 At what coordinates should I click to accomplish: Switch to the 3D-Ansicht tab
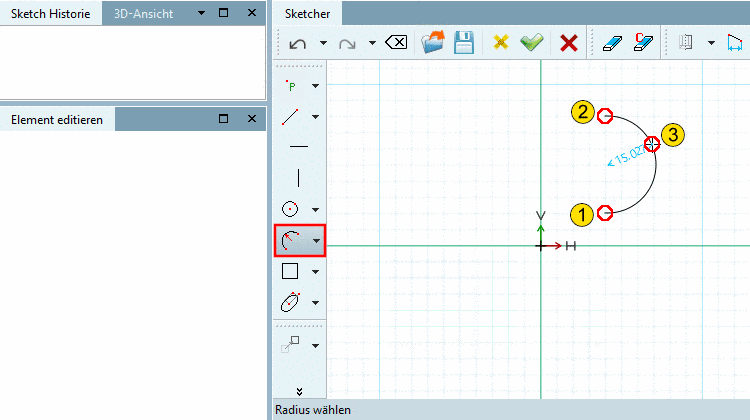143,14
